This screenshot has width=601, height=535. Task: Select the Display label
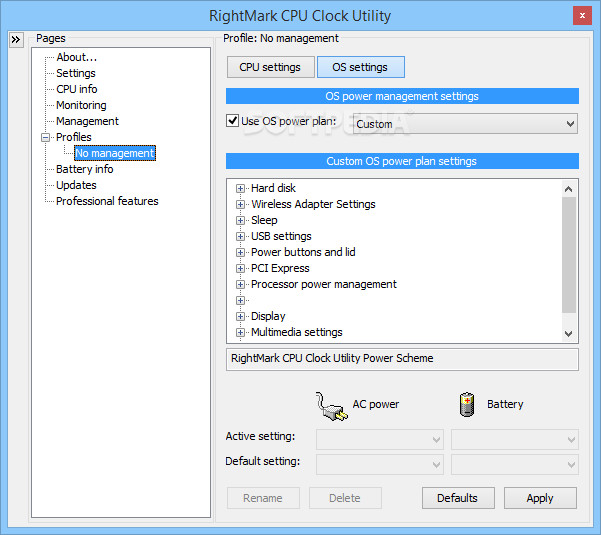268,316
